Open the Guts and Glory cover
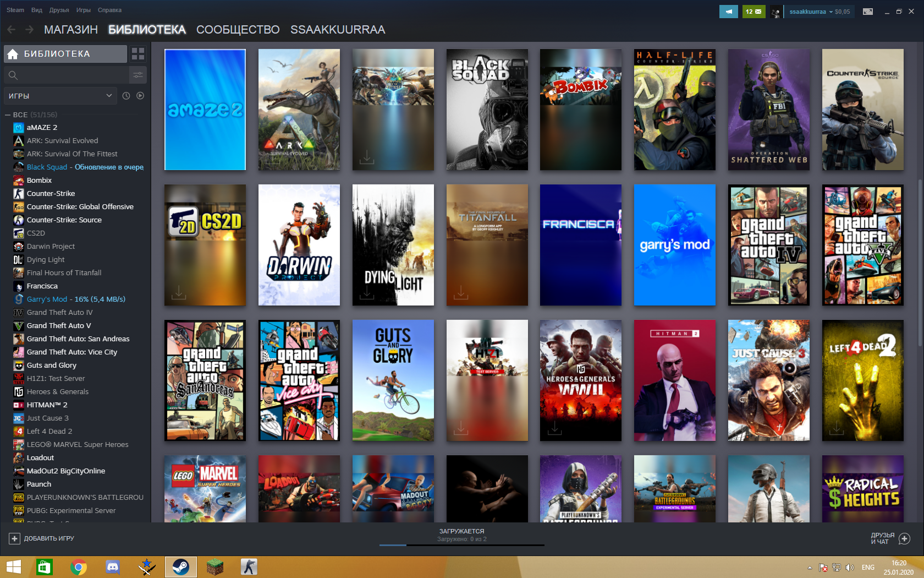 [x=393, y=380]
